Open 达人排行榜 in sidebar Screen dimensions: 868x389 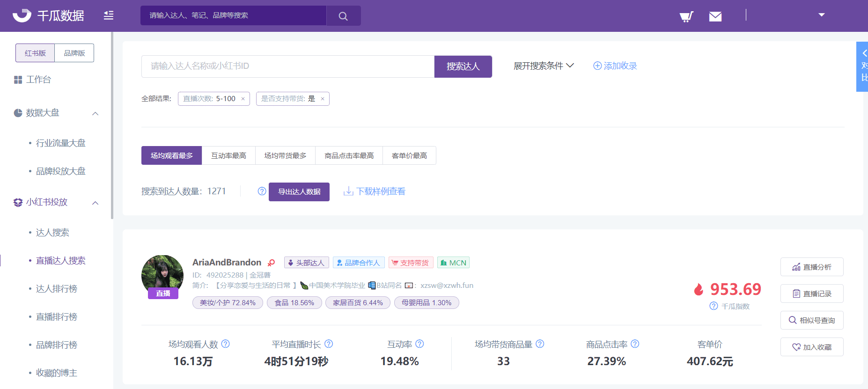coord(57,288)
